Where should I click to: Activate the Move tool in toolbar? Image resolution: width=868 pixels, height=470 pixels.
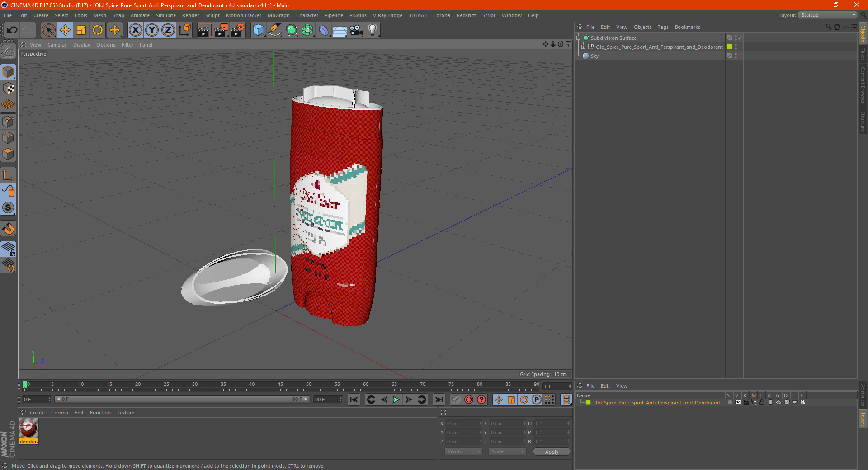pyautogui.click(x=65, y=30)
